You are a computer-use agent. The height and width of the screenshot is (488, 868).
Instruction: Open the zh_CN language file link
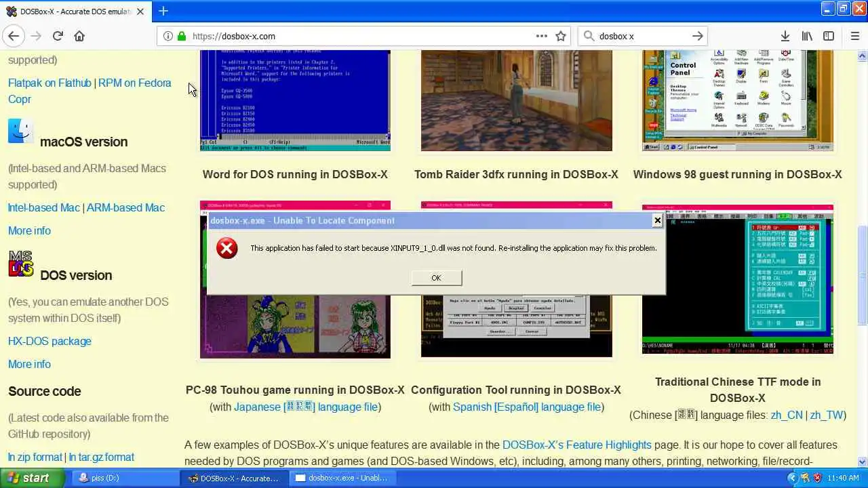point(787,415)
